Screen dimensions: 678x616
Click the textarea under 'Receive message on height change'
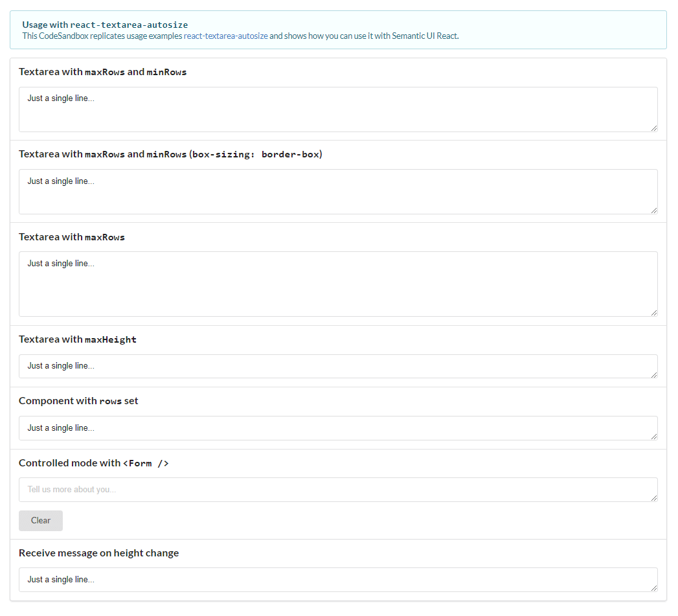pyautogui.click(x=338, y=580)
